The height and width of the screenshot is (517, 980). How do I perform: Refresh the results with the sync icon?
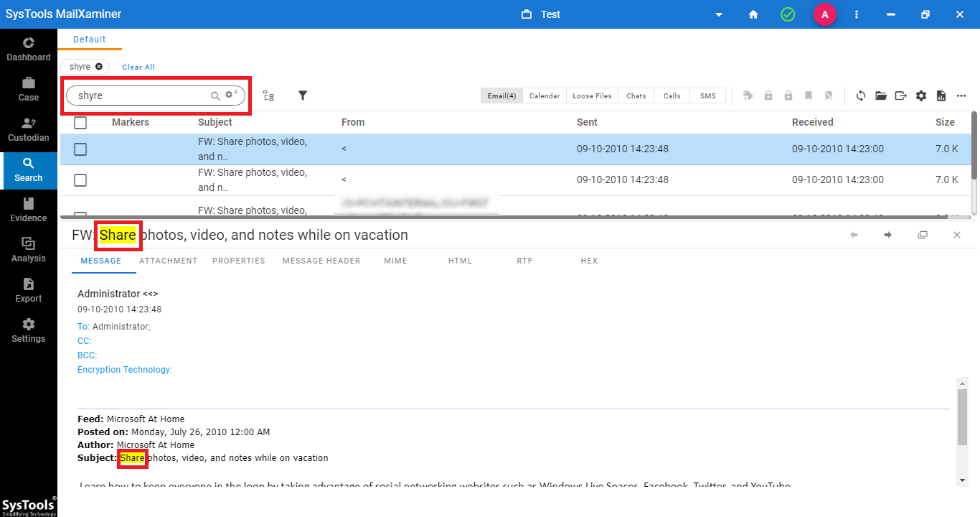[x=861, y=96]
